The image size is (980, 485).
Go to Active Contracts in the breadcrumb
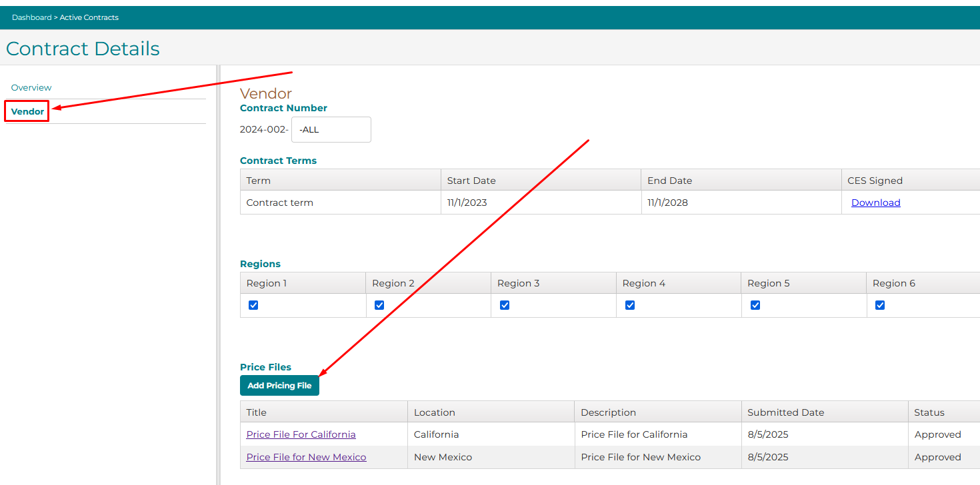pos(89,17)
